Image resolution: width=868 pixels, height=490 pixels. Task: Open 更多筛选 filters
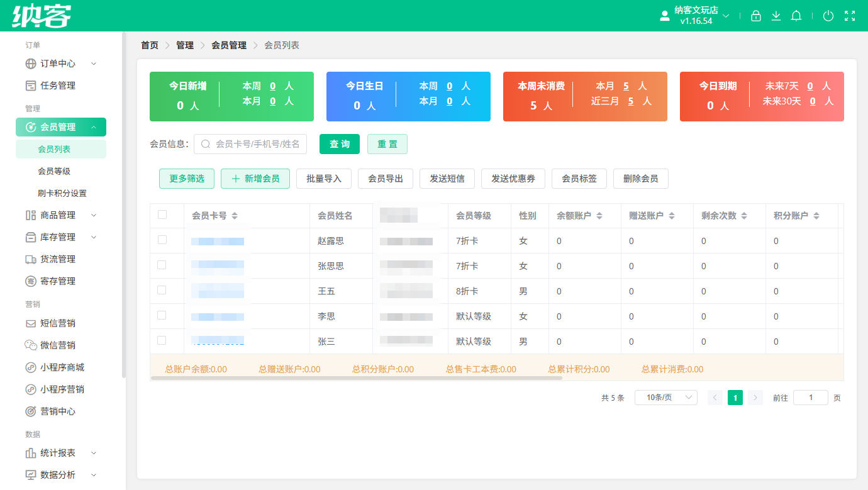[x=187, y=179]
